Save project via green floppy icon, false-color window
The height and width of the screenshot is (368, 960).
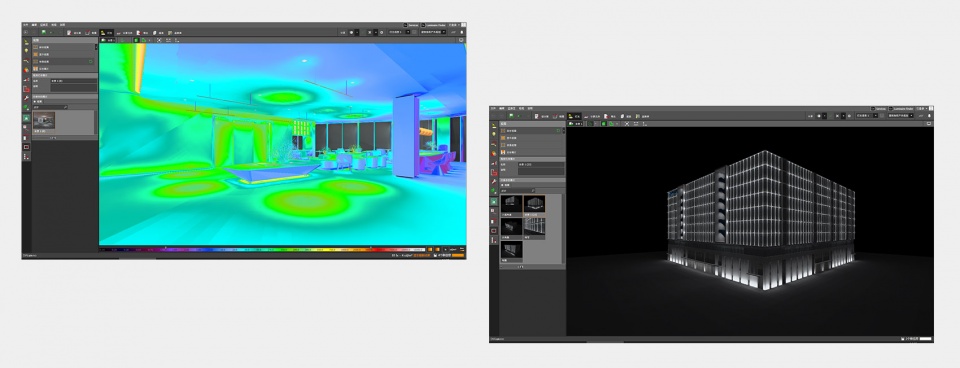click(44, 32)
